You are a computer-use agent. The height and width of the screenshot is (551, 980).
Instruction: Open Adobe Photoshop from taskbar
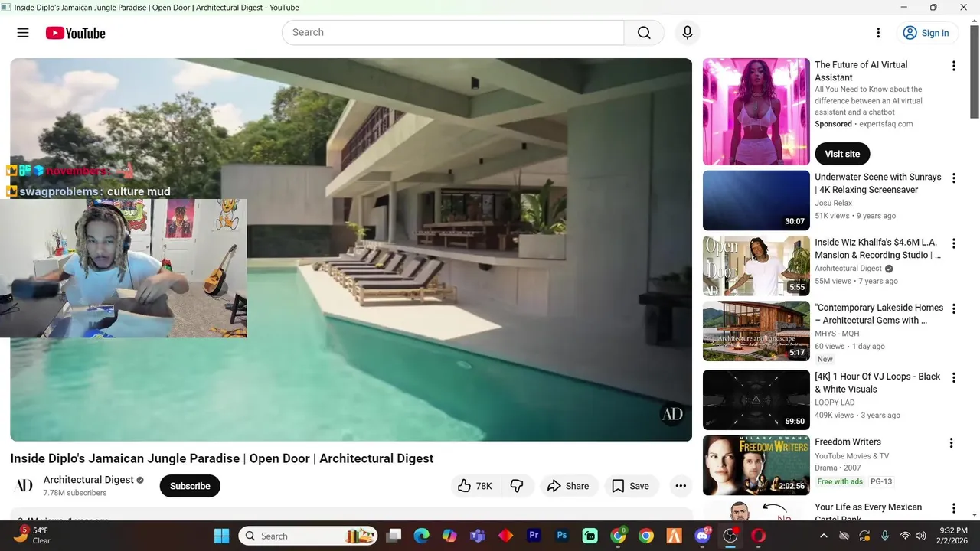(x=562, y=536)
